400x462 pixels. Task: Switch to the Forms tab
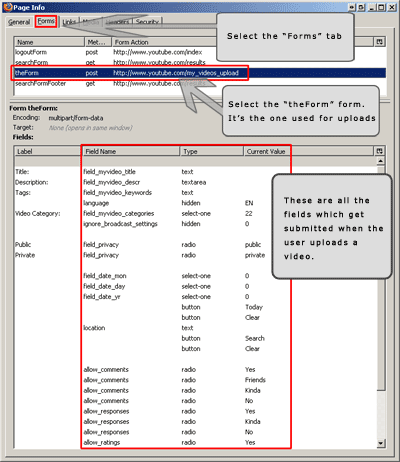[x=46, y=21]
